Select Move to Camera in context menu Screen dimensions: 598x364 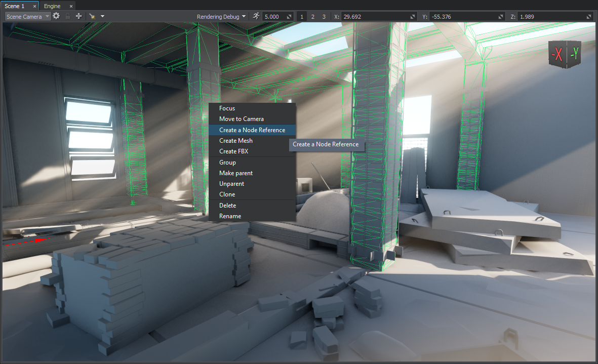241,119
